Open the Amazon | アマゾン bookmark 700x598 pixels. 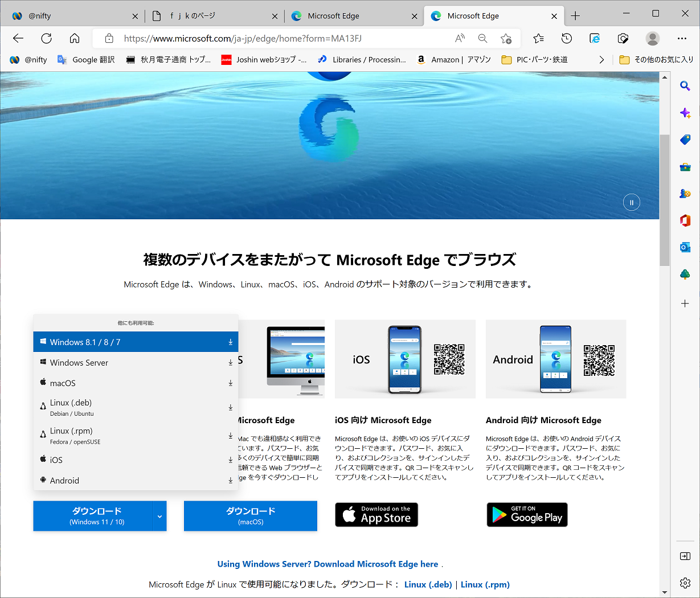pyautogui.click(x=454, y=59)
